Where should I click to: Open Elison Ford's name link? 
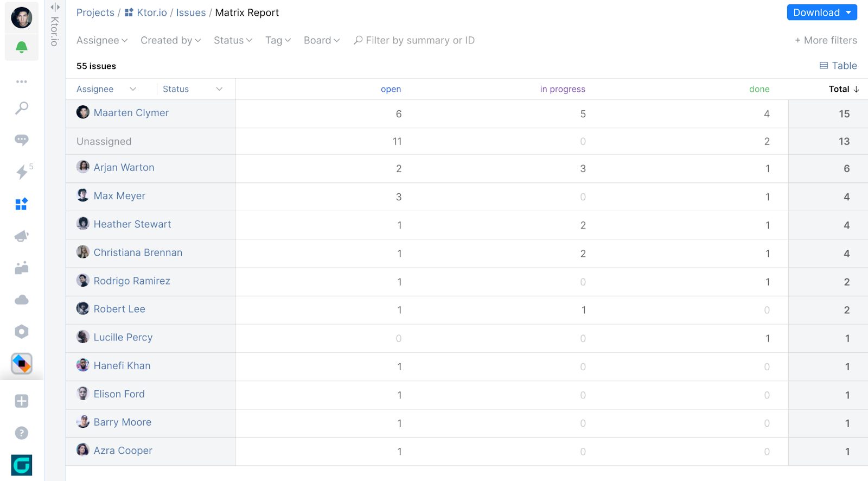(x=119, y=394)
